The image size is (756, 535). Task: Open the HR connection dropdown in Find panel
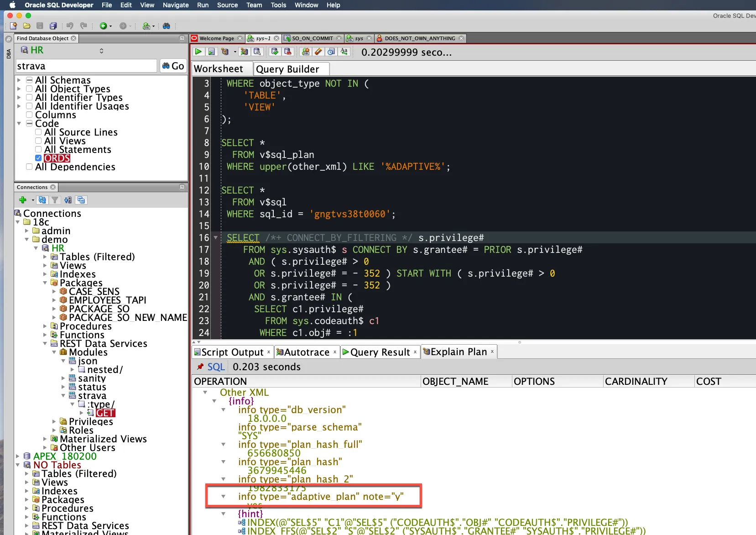click(x=101, y=51)
